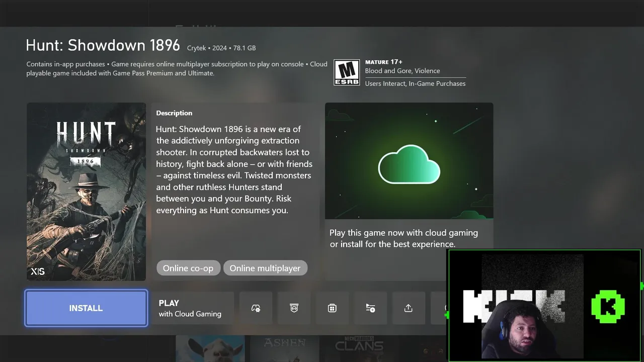Install Hunt: Showdown 1896
Image resolution: width=644 pixels, height=362 pixels.
86,308
